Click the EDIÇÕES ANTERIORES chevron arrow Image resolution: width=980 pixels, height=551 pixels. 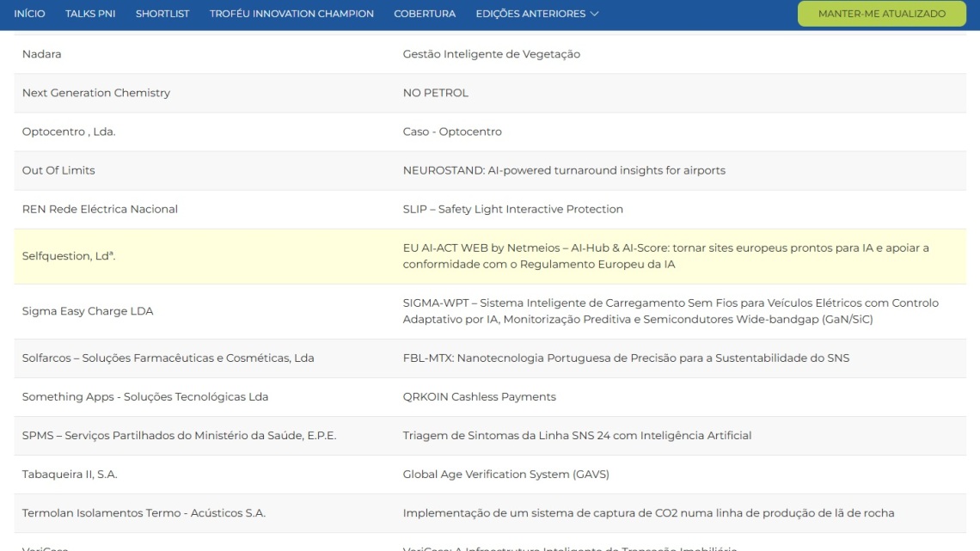594,14
